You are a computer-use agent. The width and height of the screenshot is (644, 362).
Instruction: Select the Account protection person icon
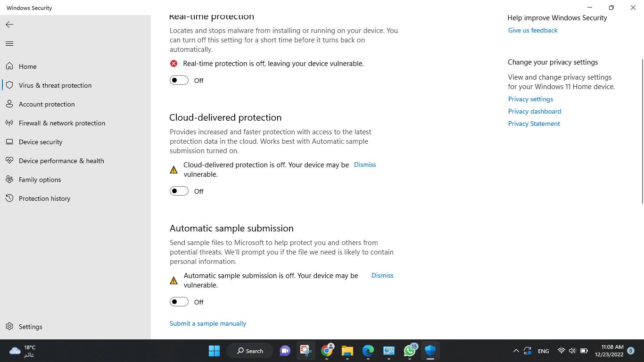tap(9, 104)
